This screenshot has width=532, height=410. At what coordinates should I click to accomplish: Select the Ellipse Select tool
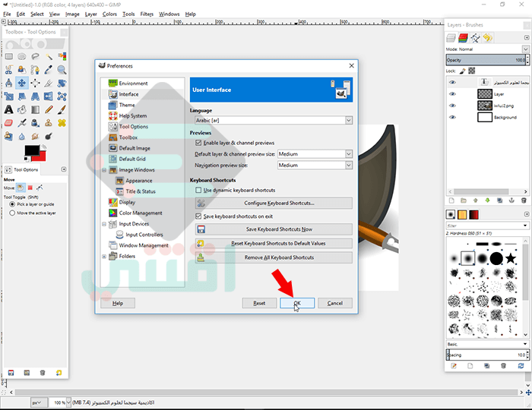[22, 56]
